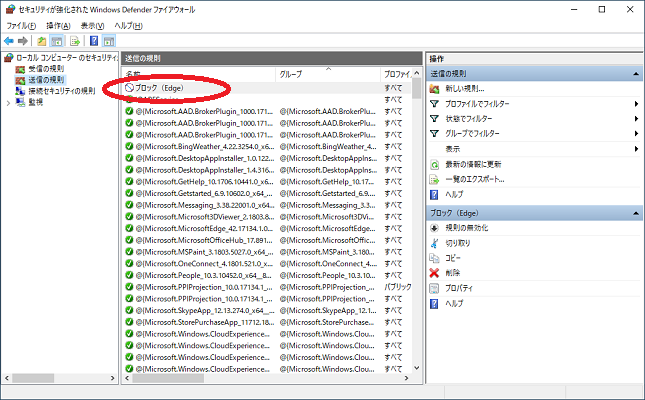Screen dimensions: 645x400
Task: Click the scissors icon beside 切り取り
Action: 434,243
